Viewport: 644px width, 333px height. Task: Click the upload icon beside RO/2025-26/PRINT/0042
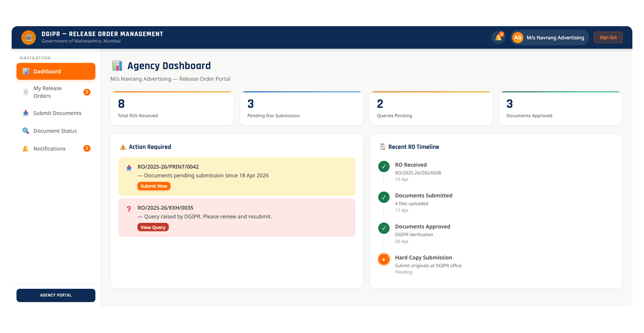[x=129, y=167]
